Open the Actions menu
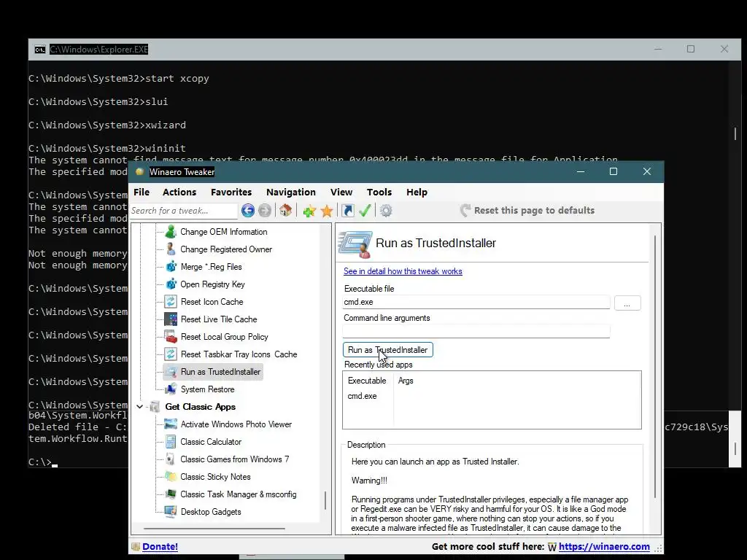The height and width of the screenshot is (560, 747). pos(179,192)
